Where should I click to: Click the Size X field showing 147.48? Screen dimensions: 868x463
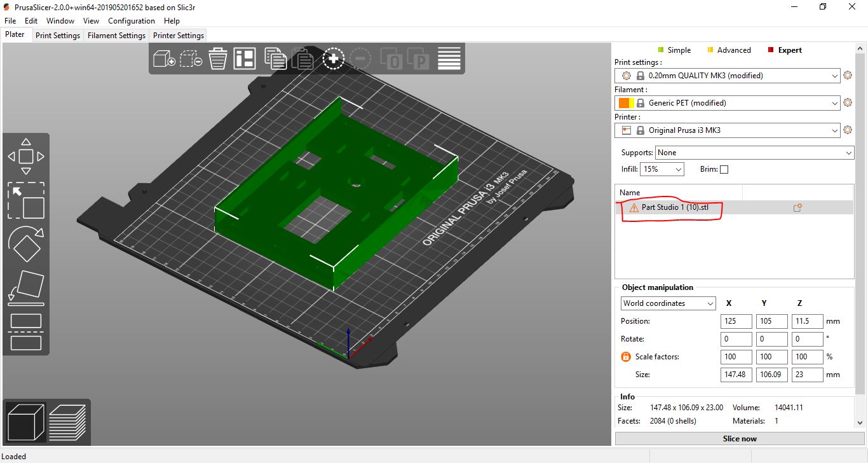pos(736,375)
